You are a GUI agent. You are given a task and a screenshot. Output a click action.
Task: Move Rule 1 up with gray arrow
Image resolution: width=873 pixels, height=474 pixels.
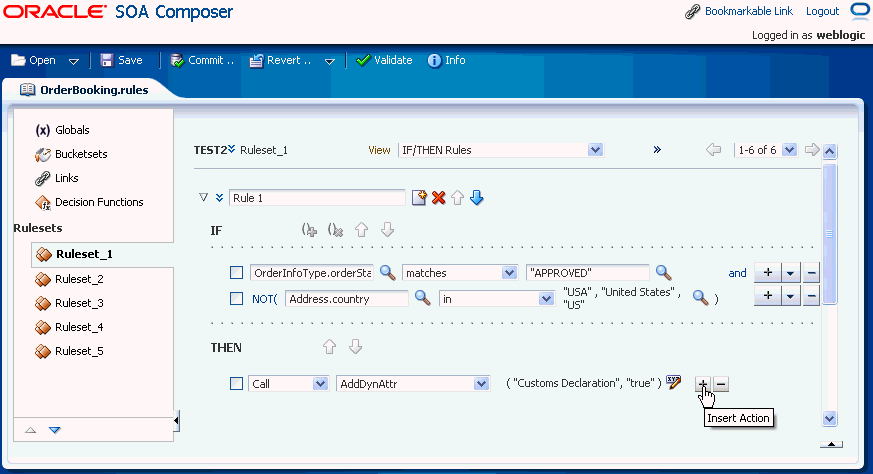tap(458, 198)
